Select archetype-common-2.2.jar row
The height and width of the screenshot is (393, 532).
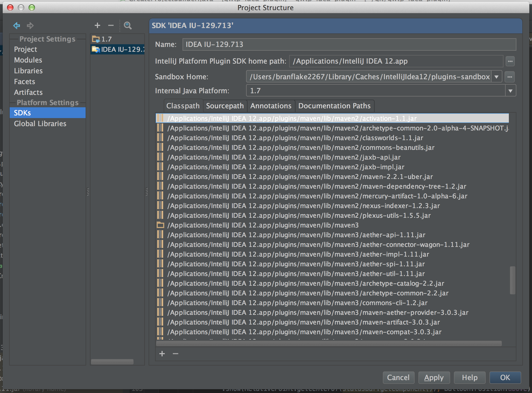tap(332, 293)
